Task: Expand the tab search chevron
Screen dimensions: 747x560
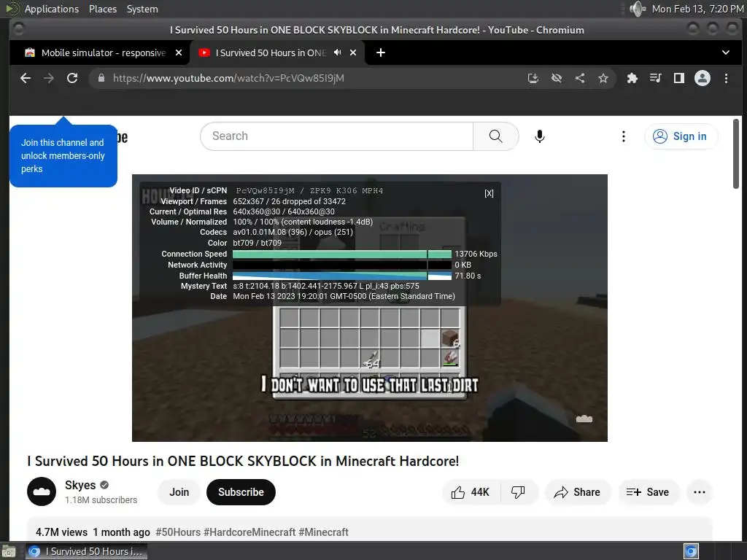Action: point(726,52)
